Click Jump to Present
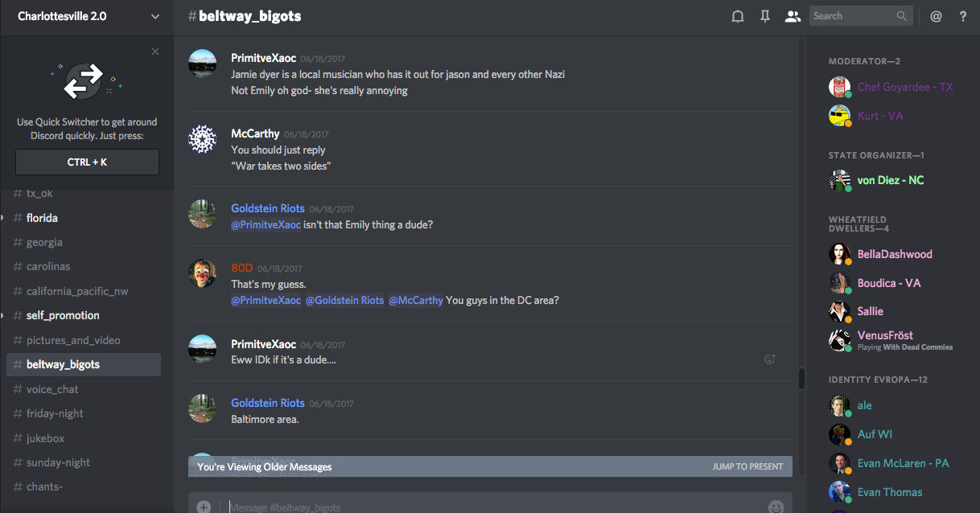The image size is (980, 513). pyautogui.click(x=747, y=466)
